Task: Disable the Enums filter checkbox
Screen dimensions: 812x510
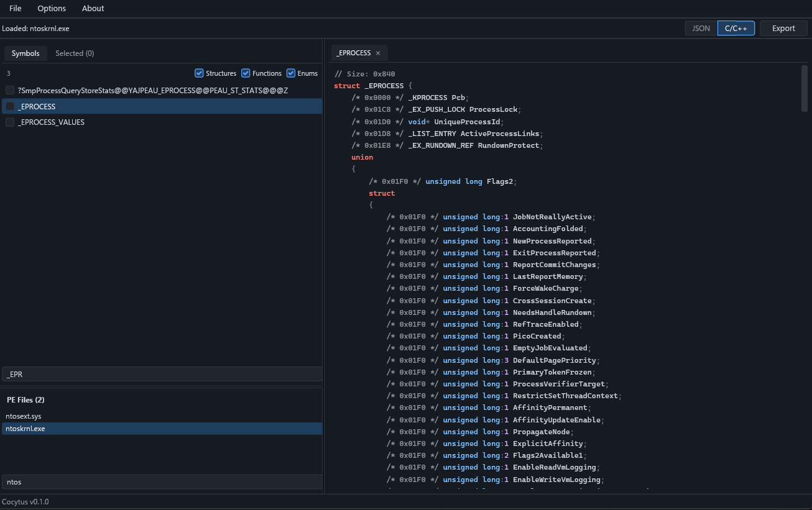Action: (291, 73)
